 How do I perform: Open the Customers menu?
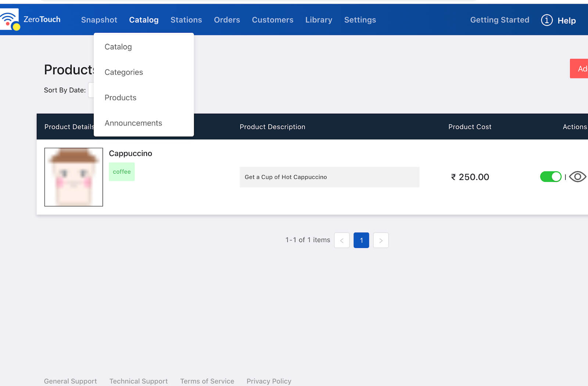click(x=272, y=20)
